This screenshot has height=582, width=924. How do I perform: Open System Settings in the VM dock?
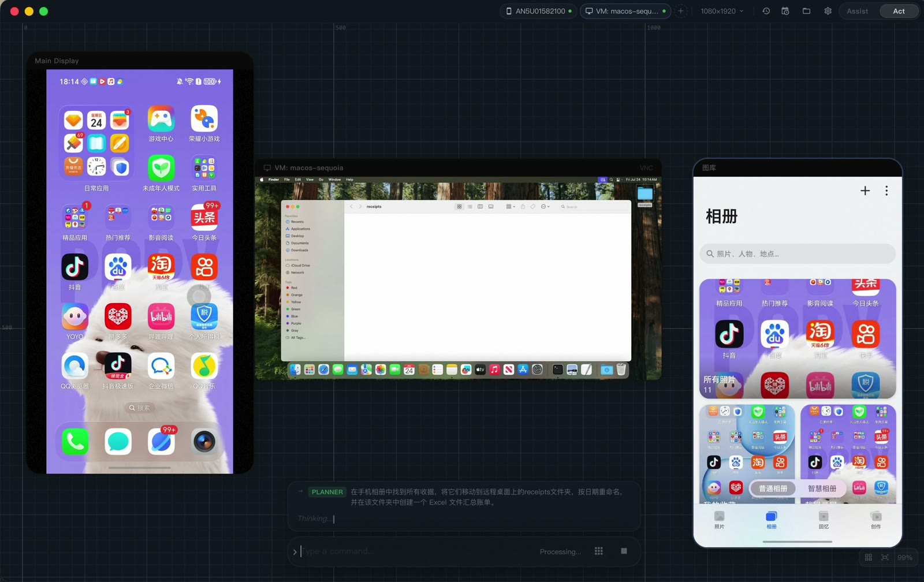(537, 370)
